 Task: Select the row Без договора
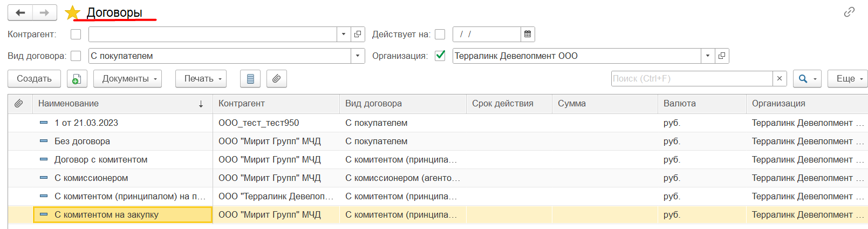pos(438,141)
